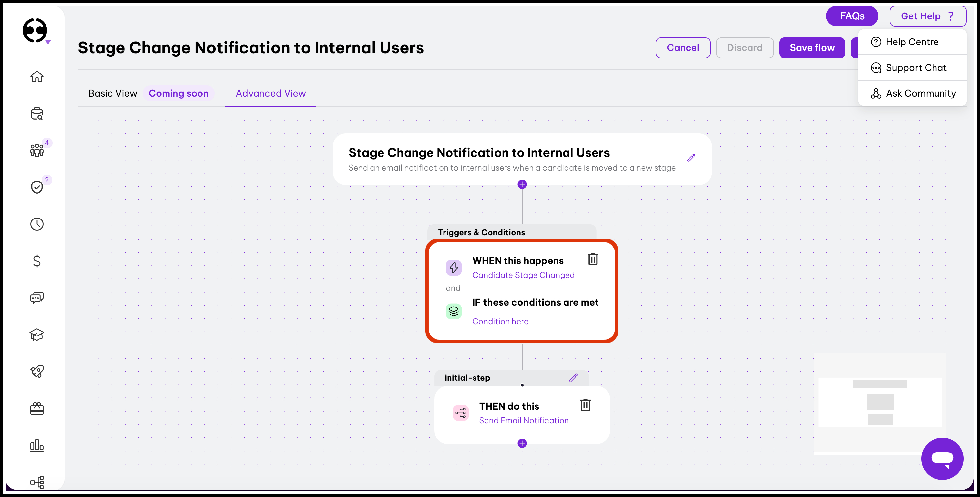Open the dollar sign billing icon

tap(37, 261)
